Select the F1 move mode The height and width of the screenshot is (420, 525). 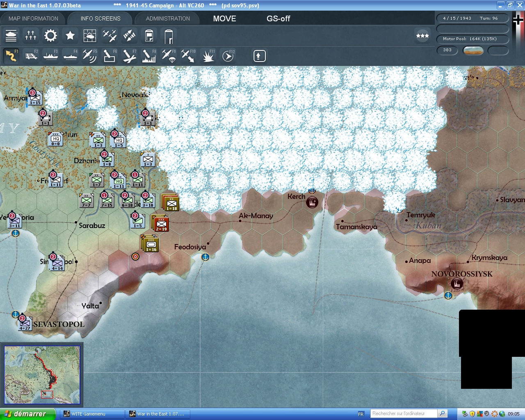point(11,55)
